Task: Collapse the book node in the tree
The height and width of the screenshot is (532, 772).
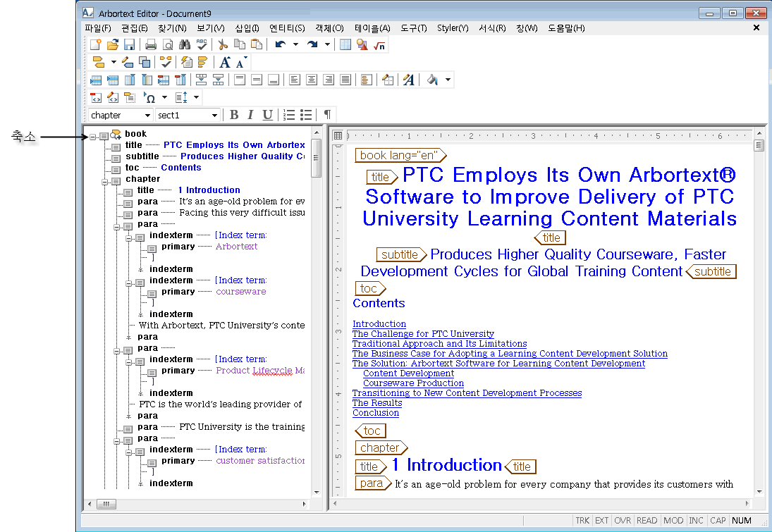Action: [92, 137]
